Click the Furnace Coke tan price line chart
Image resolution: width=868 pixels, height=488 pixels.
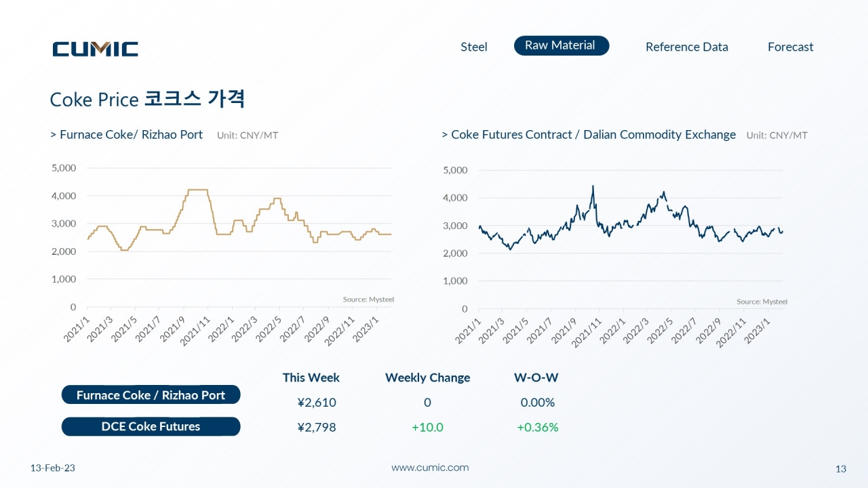coord(239,220)
